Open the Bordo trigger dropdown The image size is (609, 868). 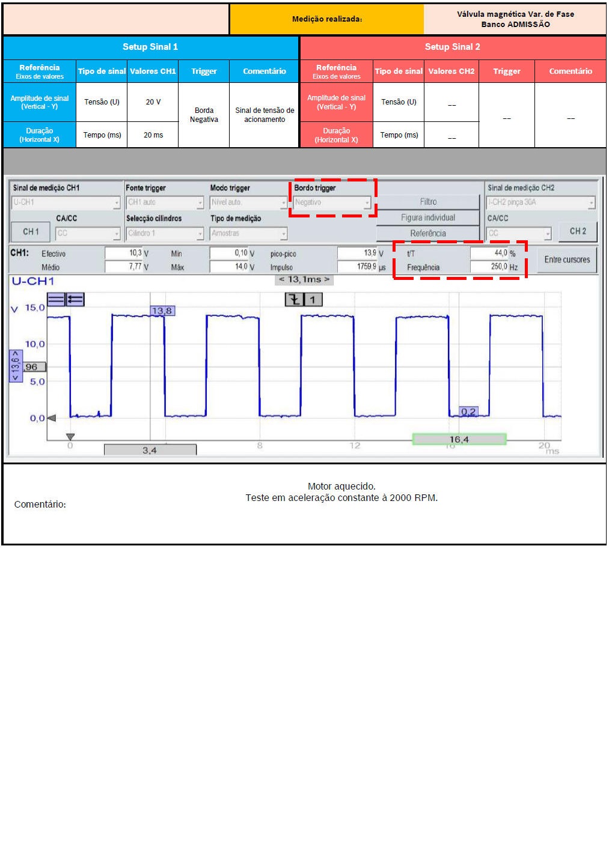[x=332, y=203]
